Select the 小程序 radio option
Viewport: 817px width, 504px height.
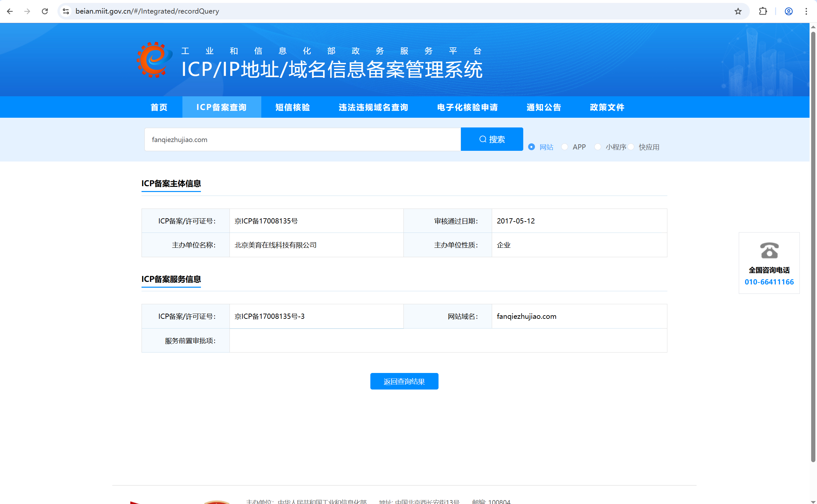[598, 147]
